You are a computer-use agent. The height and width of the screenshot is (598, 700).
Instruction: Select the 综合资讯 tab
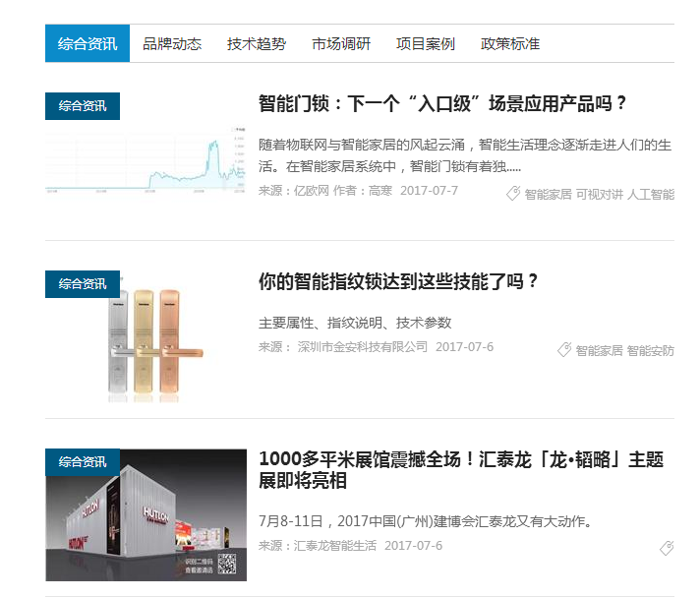click(x=87, y=44)
